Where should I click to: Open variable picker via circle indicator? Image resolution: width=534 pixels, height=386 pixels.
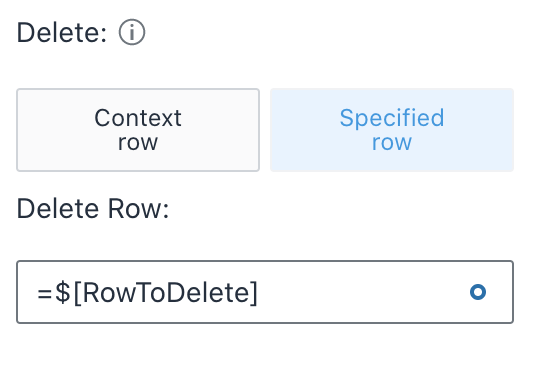(x=478, y=292)
